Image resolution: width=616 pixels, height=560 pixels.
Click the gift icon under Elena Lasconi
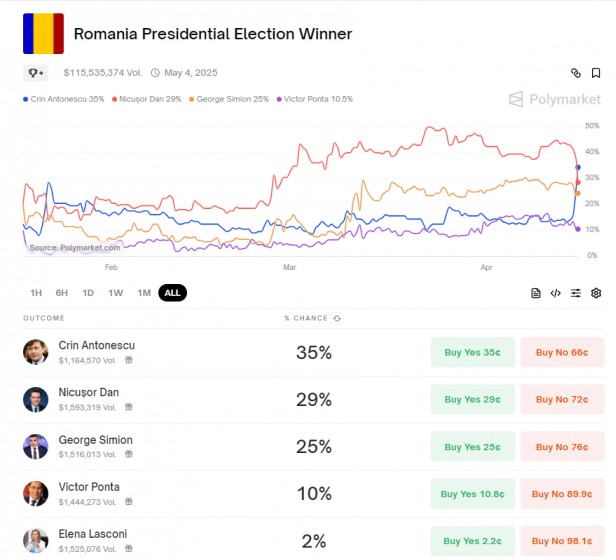pos(128,548)
